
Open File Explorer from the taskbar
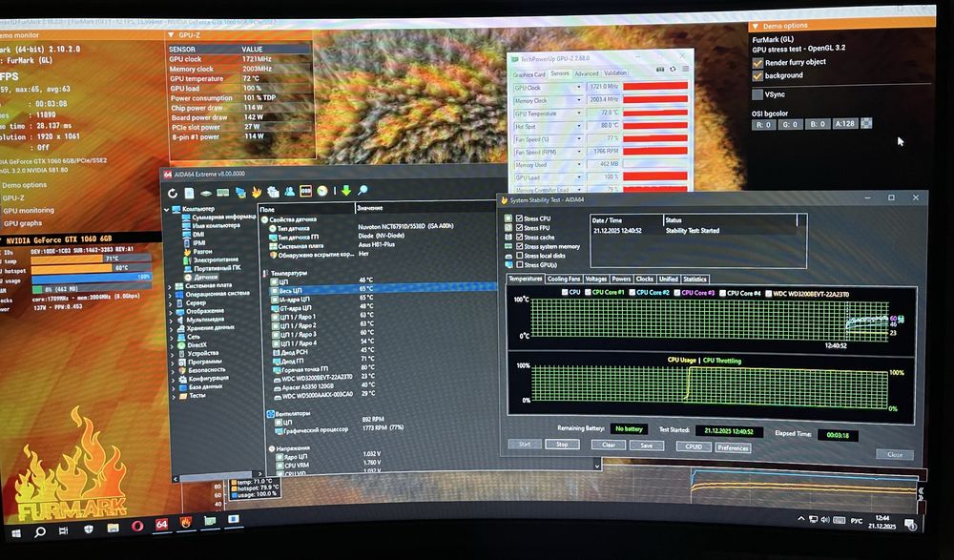[114, 528]
